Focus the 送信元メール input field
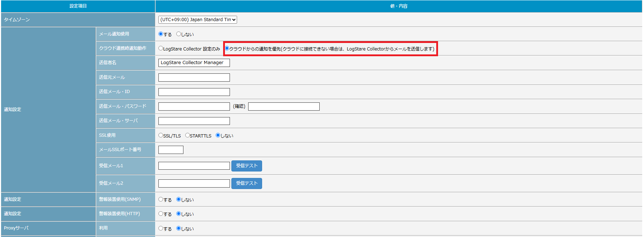The image size is (644, 237). point(194,77)
